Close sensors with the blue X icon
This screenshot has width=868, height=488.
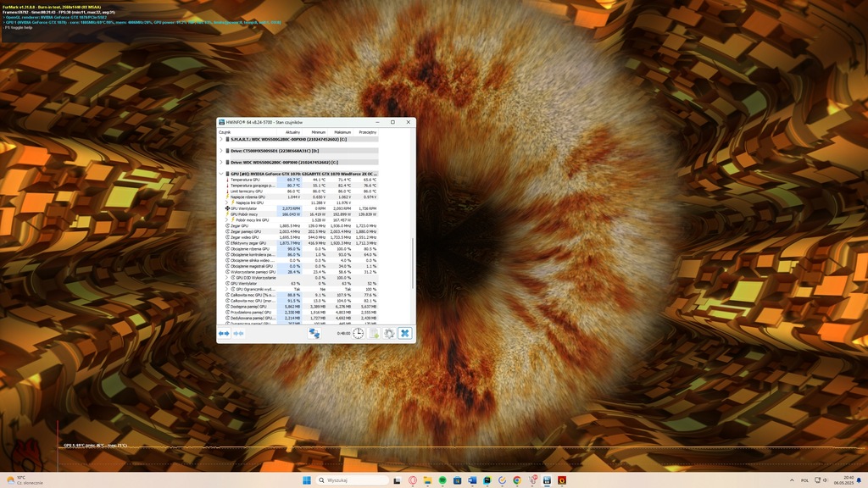click(x=404, y=334)
